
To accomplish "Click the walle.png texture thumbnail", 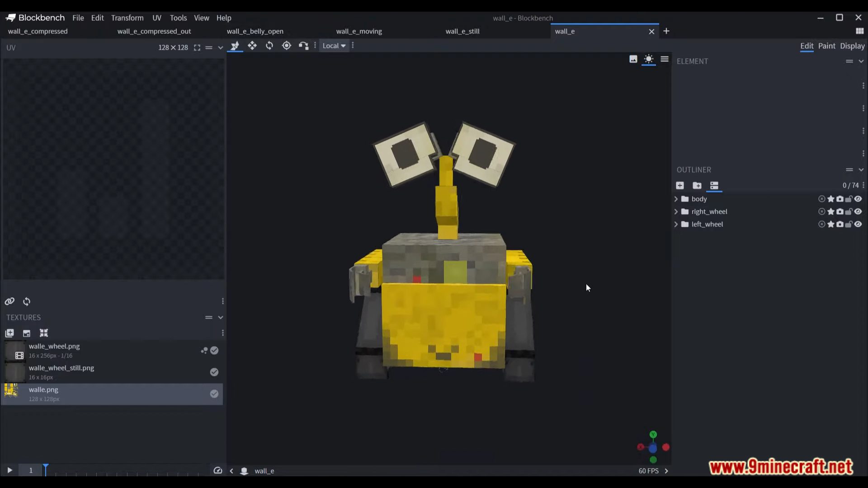I will click(11, 394).
